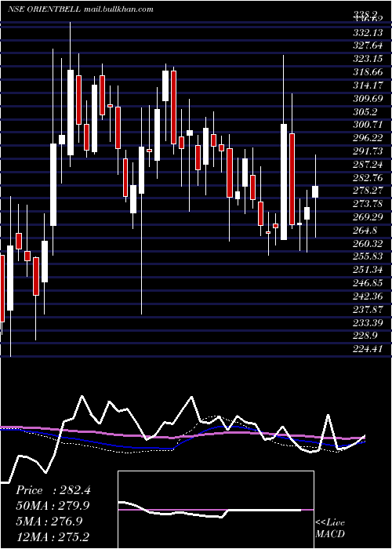The height and width of the screenshot is (549, 392).
Task: Click the latest white candlestick near 278.27
Action: (315, 191)
